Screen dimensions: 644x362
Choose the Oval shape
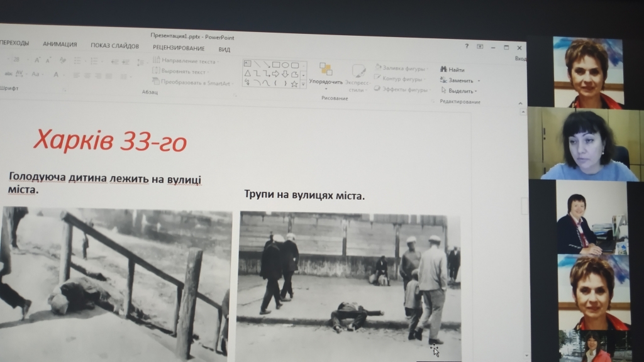285,65
